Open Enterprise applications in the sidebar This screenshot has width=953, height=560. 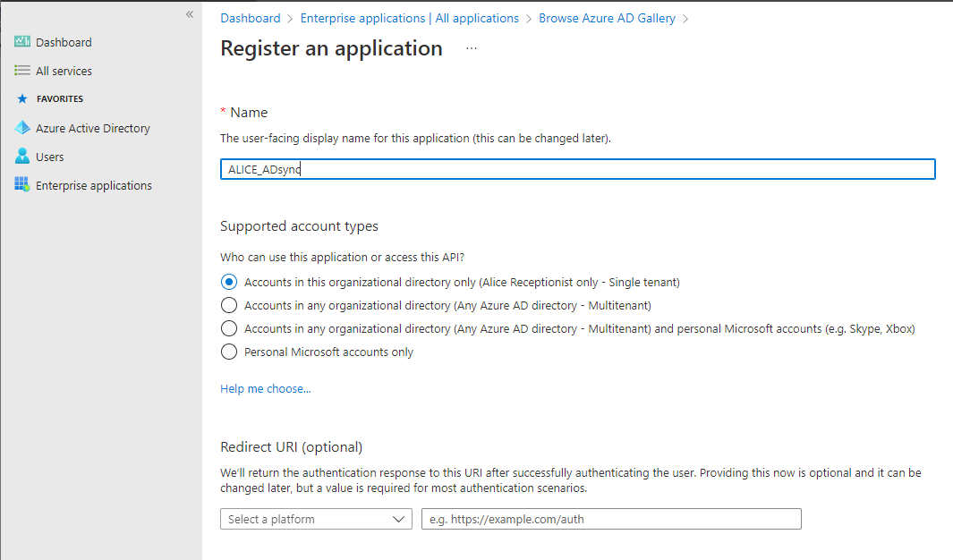tap(94, 185)
